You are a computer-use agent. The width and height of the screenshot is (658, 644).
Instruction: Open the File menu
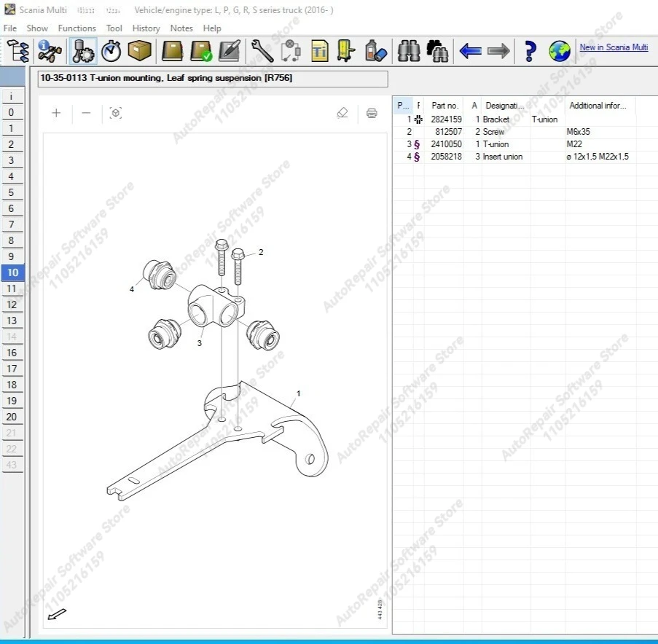9,28
